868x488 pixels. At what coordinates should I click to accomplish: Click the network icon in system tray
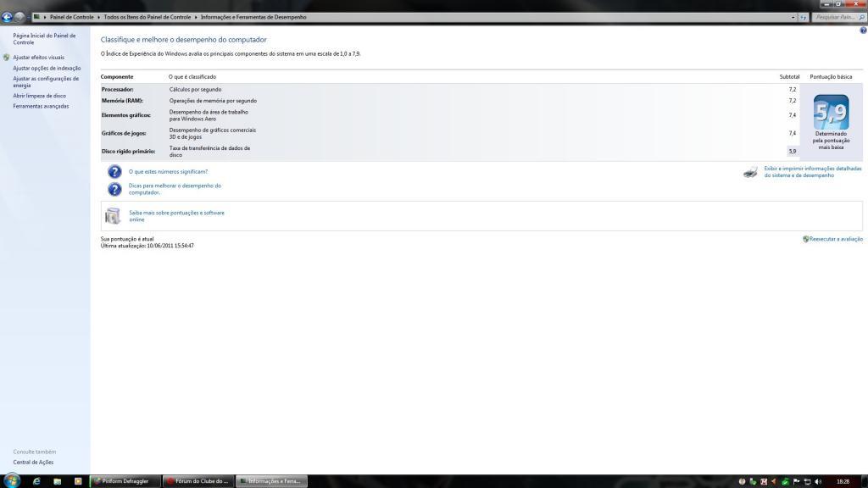808,481
